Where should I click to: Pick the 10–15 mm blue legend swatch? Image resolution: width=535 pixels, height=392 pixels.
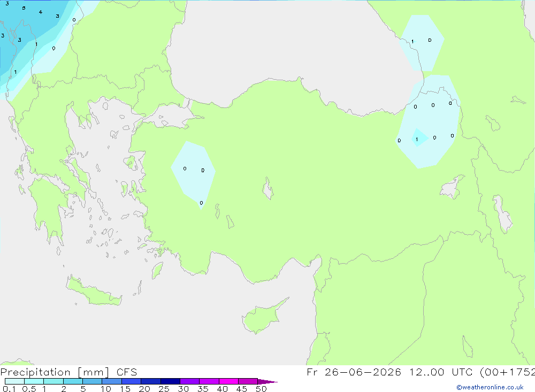point(112,381)
